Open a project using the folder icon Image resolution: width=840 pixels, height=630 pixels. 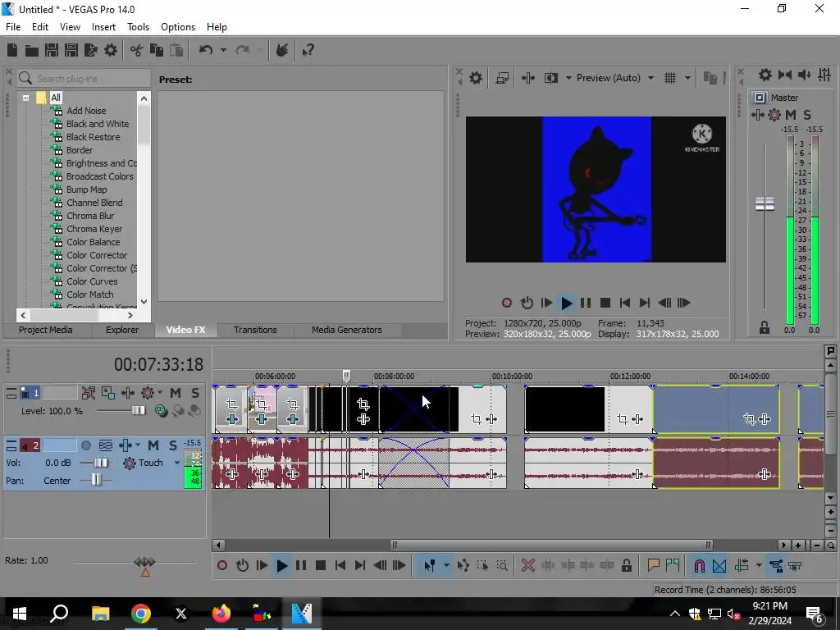point(32,50)
